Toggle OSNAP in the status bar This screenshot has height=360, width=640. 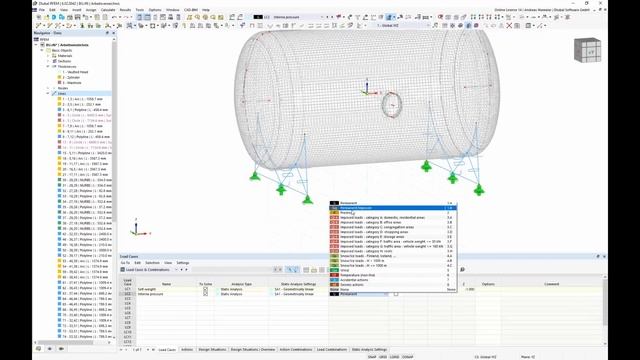[x=407, y=357]
